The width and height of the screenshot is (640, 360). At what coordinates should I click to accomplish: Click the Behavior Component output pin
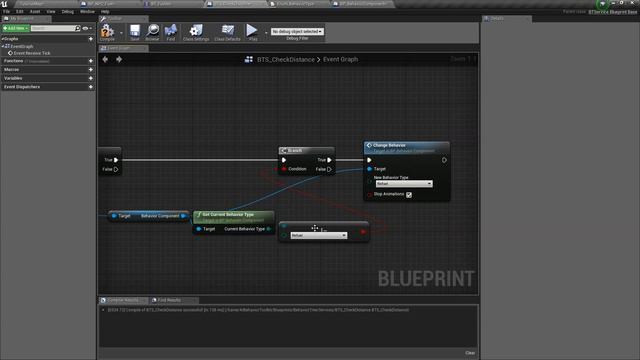coord(183,216)
